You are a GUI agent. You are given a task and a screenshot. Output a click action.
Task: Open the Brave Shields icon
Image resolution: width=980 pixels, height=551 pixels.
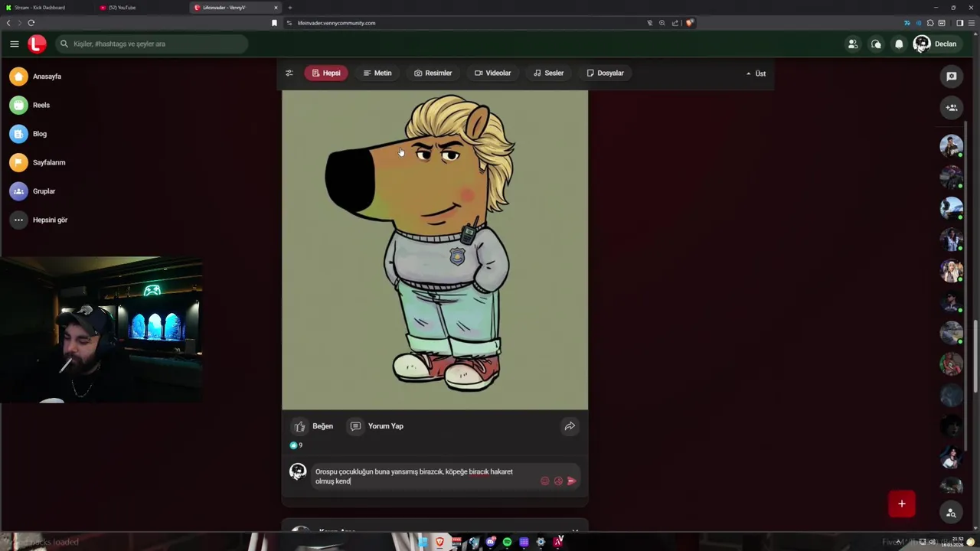pyautogui.click(x=689, y=23)
